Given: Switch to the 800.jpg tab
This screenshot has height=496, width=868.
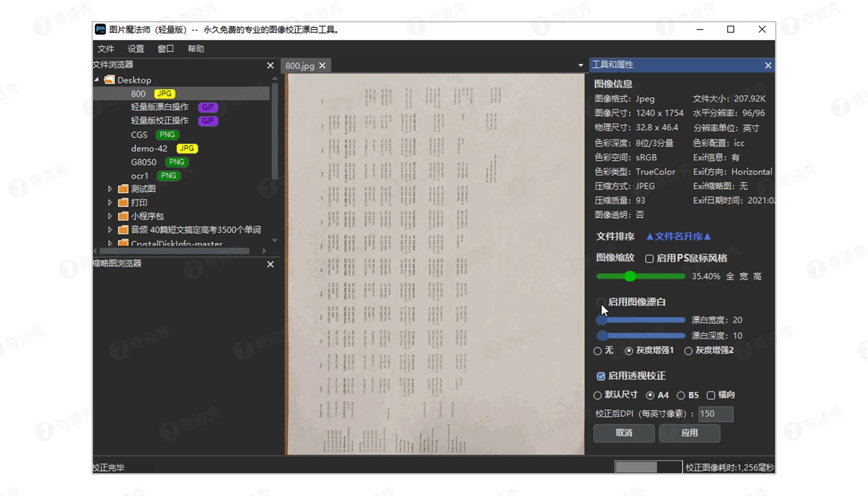Looking at the screenshot, I should coord(300,65).
